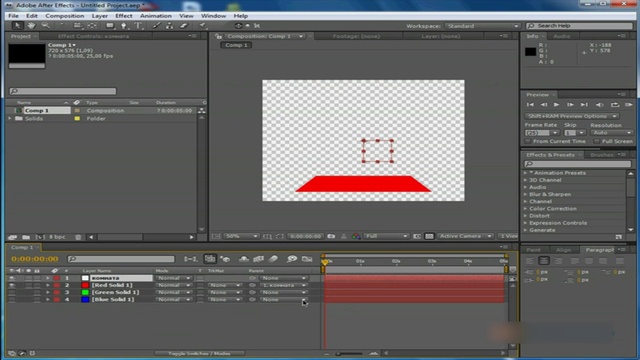Click the Toggle Switches / Modes button

tap(199, 353)
